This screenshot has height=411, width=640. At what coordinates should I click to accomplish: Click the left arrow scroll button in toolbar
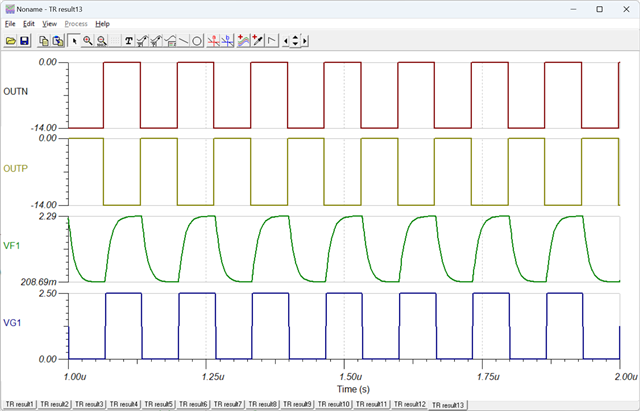(285, 41)
